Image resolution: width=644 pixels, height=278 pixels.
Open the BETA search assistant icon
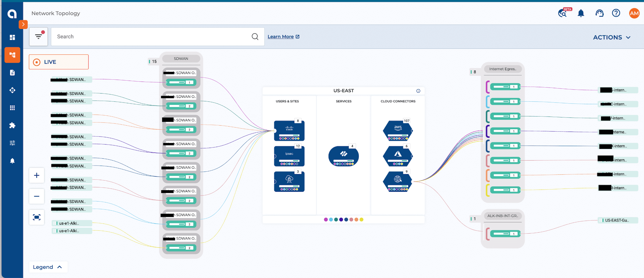pos(563,13)
